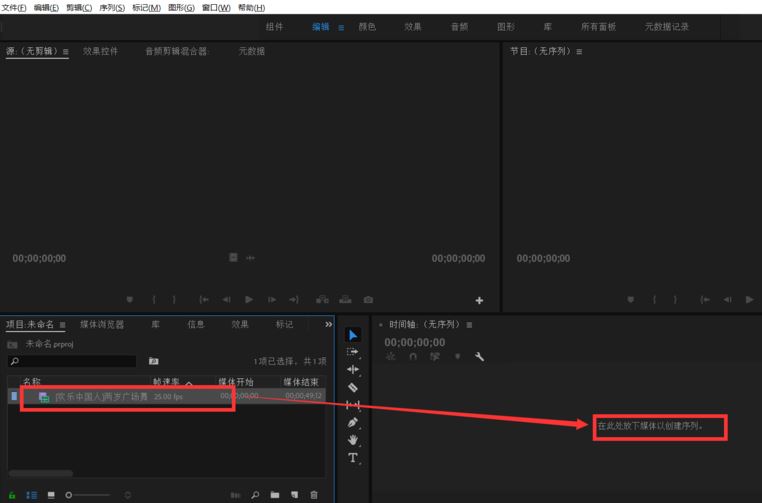Play the Source monitor clip
Image resolution: width=762 pixels, height=503 pixels.
click(249, 299)
